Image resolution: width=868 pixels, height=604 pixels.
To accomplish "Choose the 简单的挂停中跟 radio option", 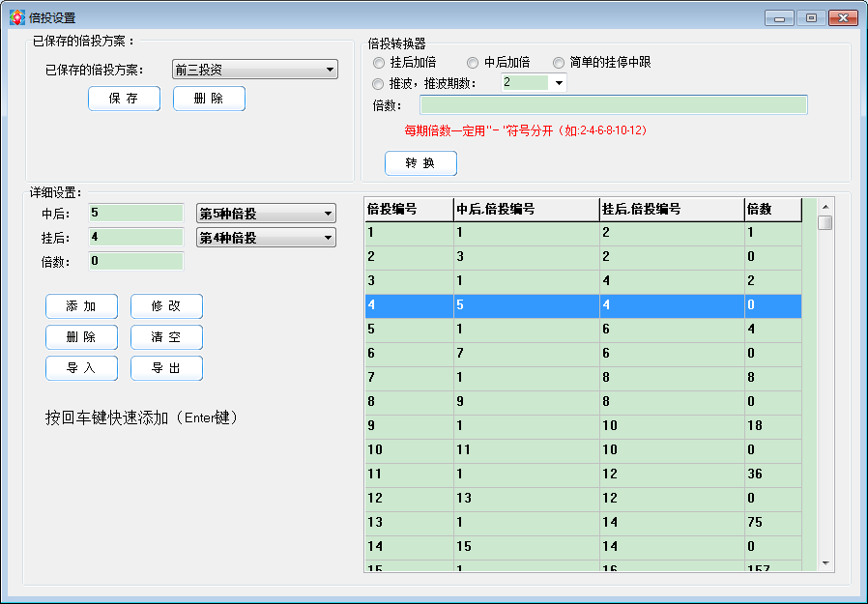I will (x=559, y=62).
